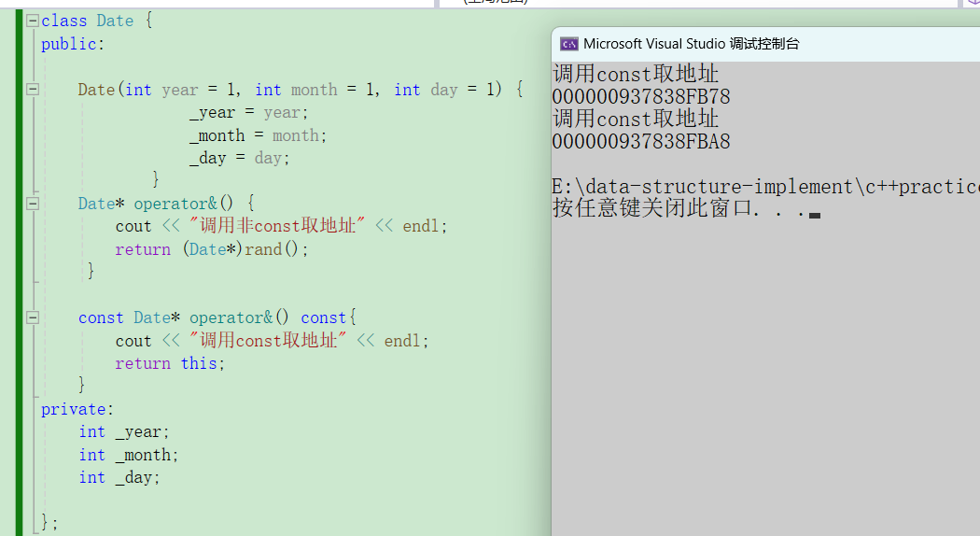Collapse the Date constructor block
980x536 pixels.
pyautogui.click(x=33, y=90)
